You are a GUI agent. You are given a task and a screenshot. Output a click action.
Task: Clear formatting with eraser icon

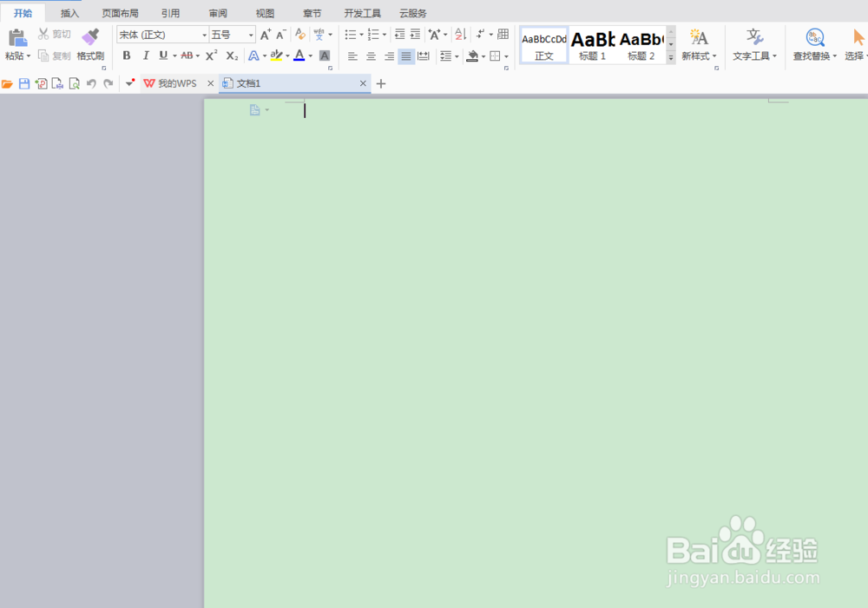point(300,35)
